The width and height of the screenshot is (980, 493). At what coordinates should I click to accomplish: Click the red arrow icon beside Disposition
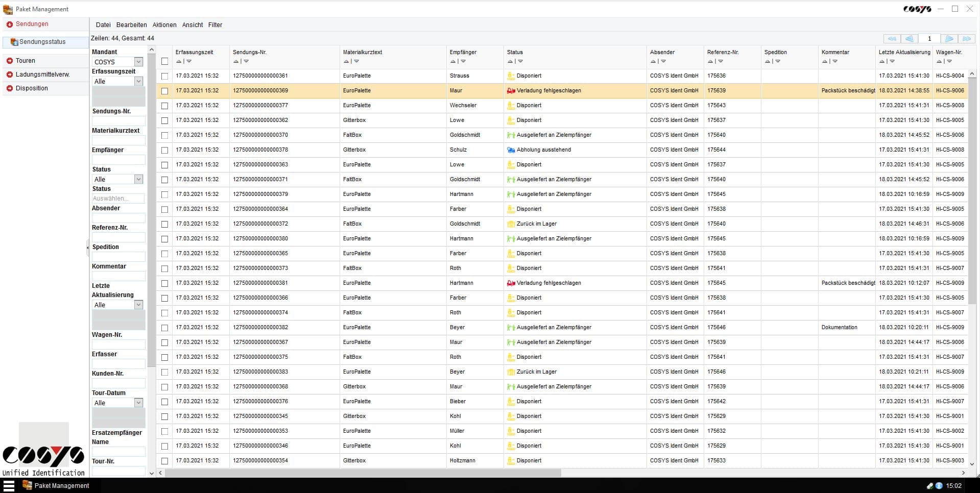(x=9, y=88)
